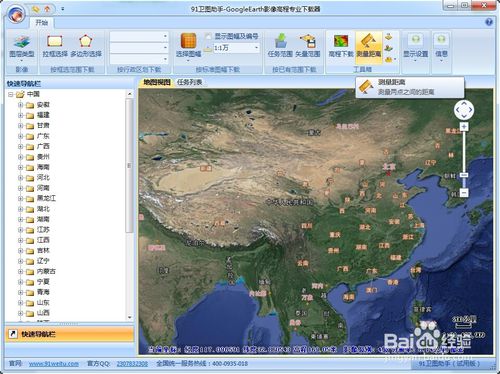Open the round application menu orb
Screen dimensions: 500x374
[x=17, y=14]
